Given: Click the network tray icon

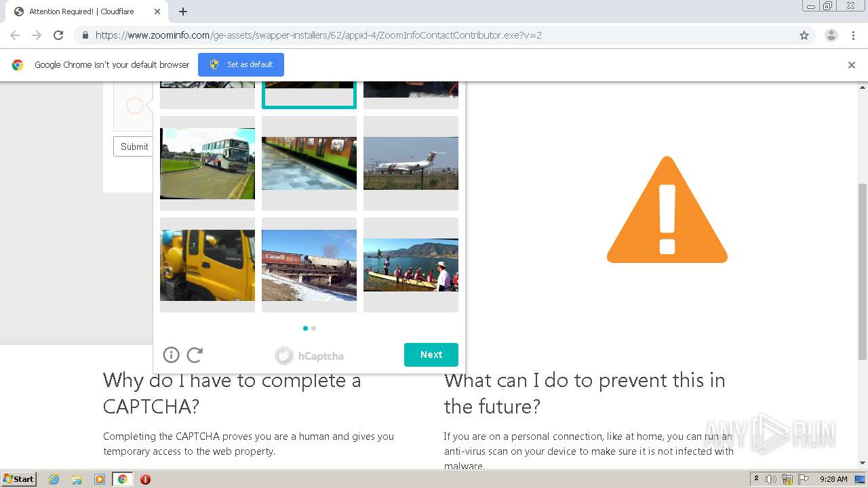Looking at the screenshot, I should (787, 479).
